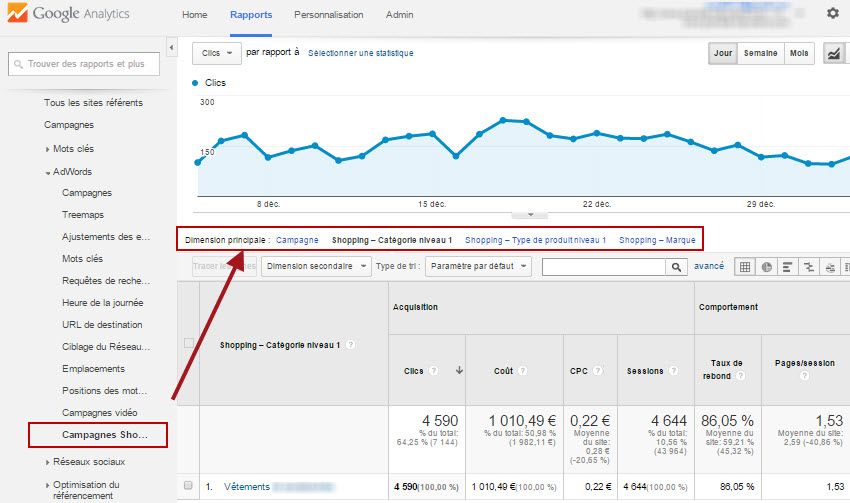850x503 pixels.
Task: Open help for Sessions column
Action: (x=673, y=371)
